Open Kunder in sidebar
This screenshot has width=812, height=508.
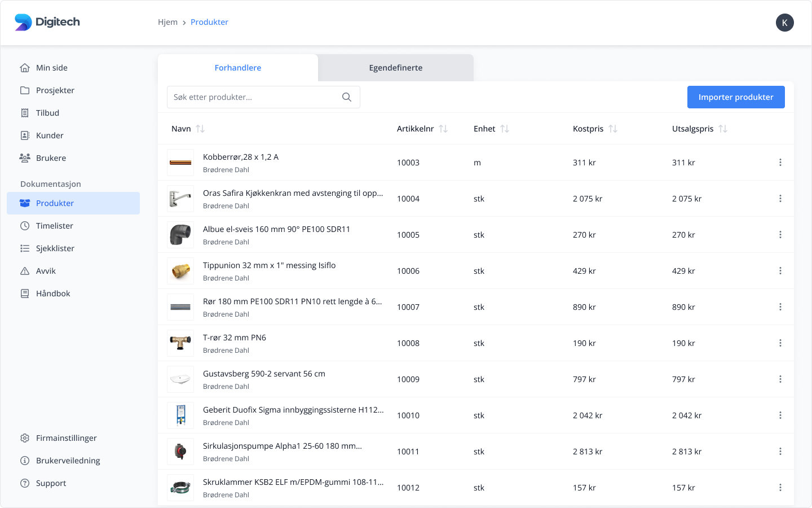coord(73,135)
